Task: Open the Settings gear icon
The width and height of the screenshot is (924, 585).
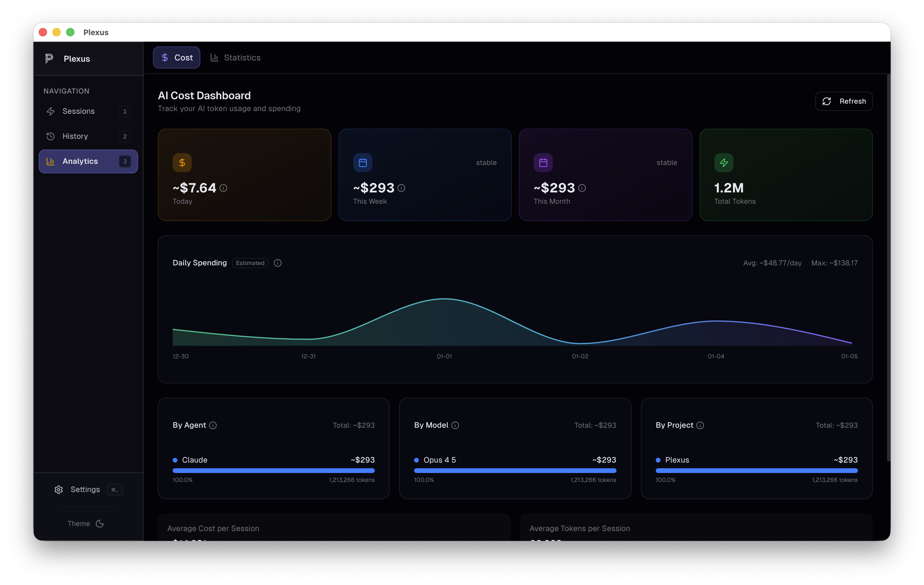Action: pos(58,489)
